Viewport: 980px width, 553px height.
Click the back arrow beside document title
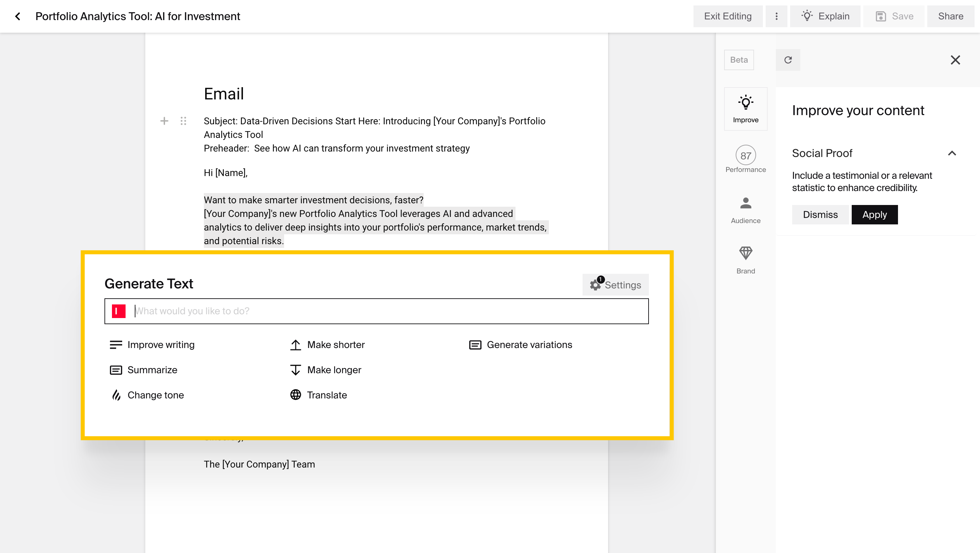pos(17,16)
